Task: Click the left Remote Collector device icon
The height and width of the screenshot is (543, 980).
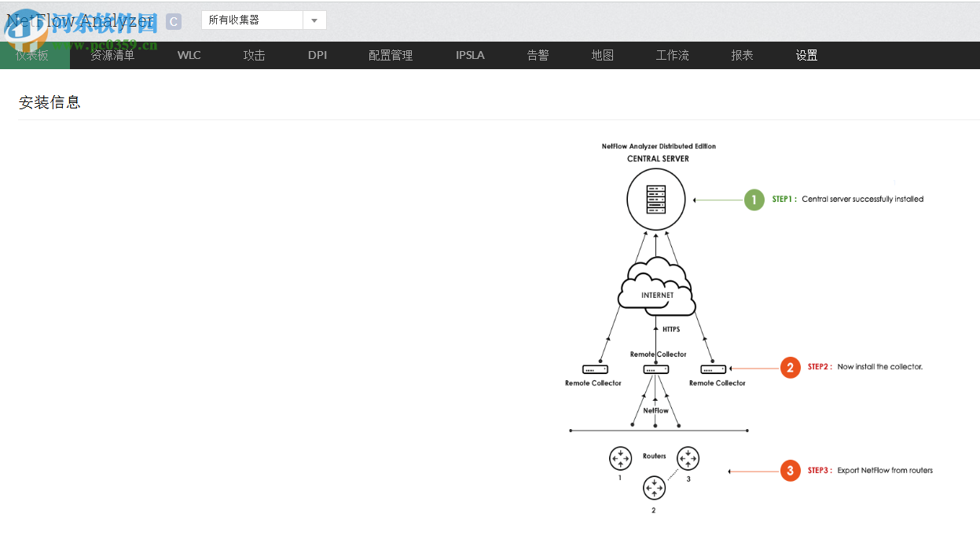Action: point(595,369)
